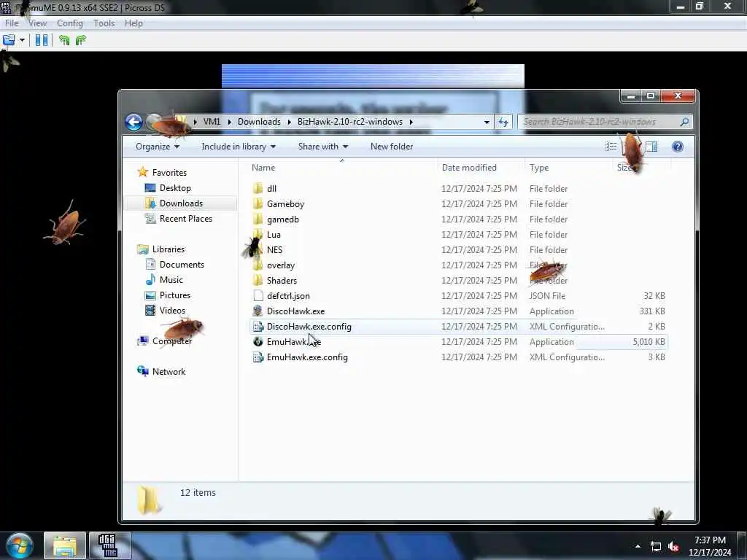Select the EmuHawk.exe.config file icon
This screenshot has width=747, height=560.
(258, 357)
